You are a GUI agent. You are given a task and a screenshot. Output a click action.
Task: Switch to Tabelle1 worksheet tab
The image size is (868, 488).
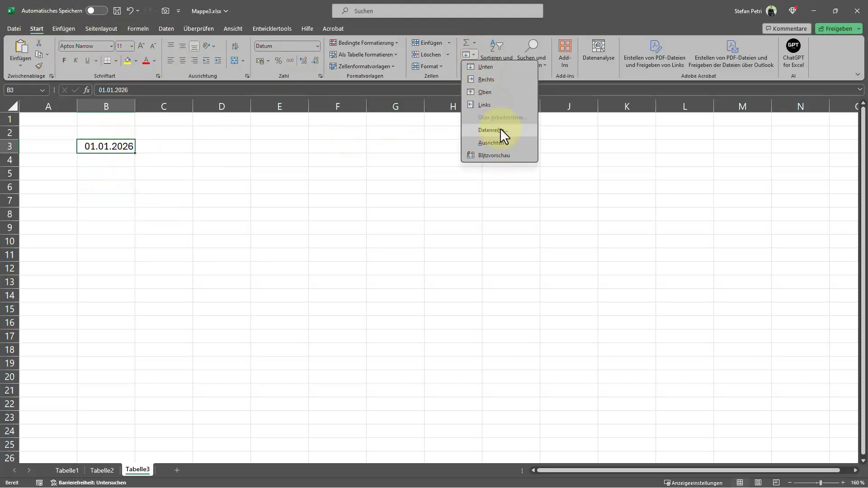click(x=67, y=470)
